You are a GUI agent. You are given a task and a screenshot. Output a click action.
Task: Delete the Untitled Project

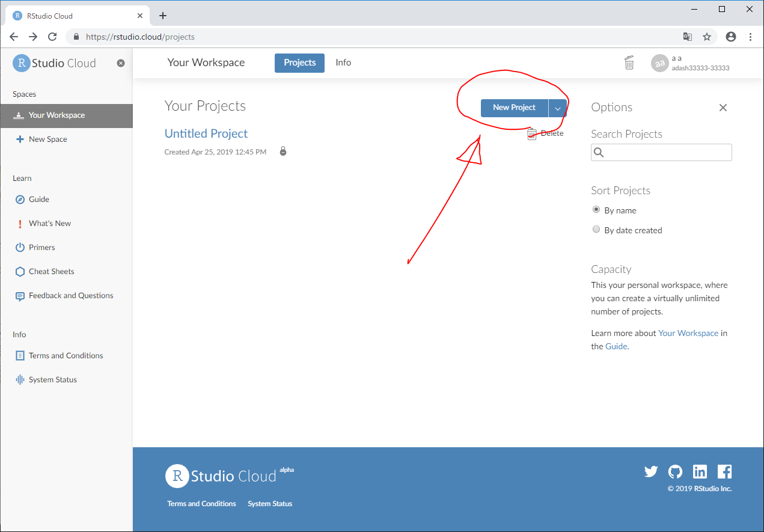[x=545, y=133]
